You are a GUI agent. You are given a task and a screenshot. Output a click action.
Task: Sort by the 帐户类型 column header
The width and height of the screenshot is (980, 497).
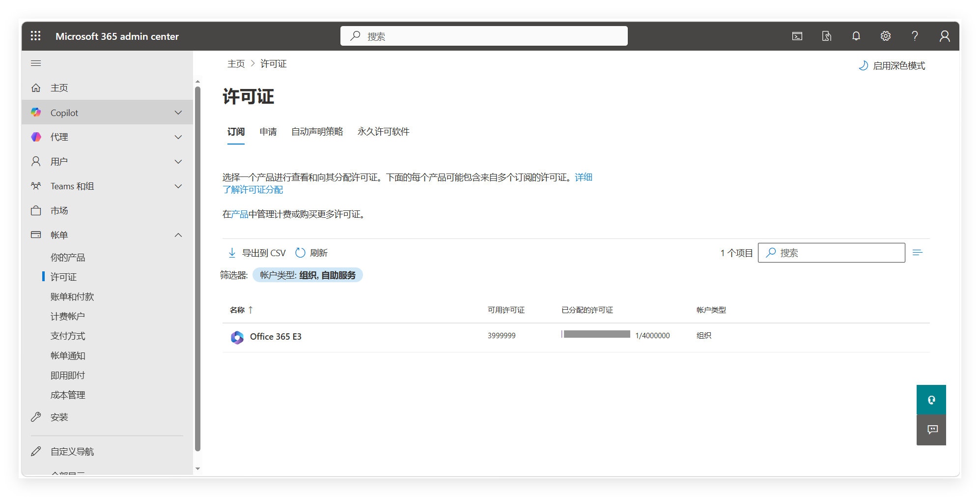711,310
